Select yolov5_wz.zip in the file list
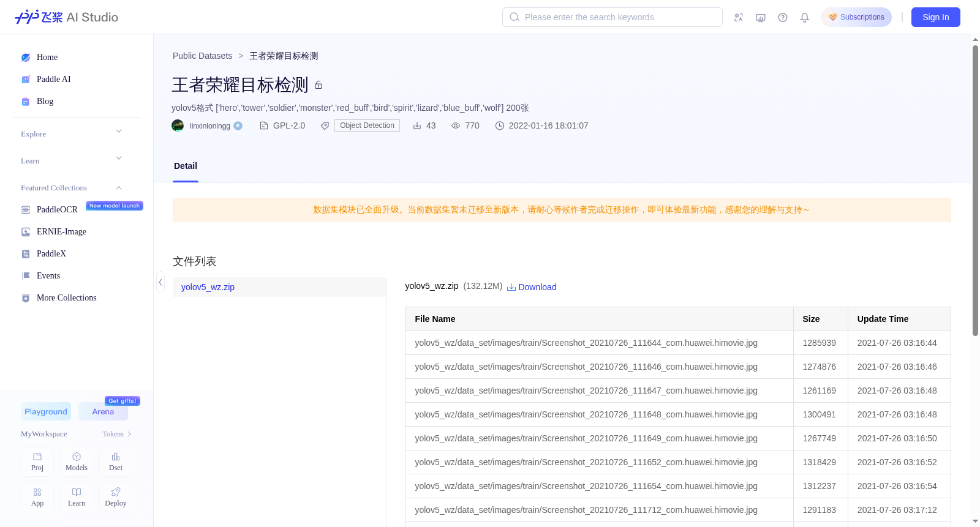This screenshot has width=980, height=527. coord(279,287)
